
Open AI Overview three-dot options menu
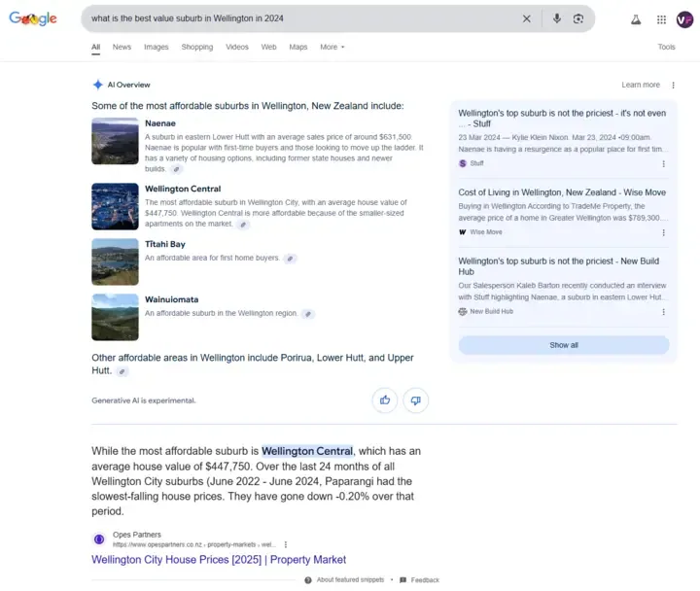point(673,85)
